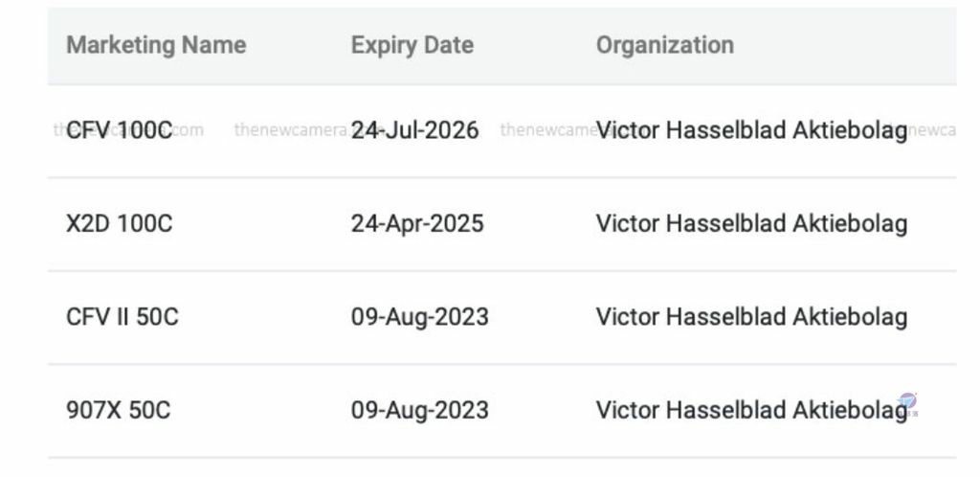Sort by the Marketing Name column header
The height and width of the screenshot is (477, 980).
tap(156, 45)
